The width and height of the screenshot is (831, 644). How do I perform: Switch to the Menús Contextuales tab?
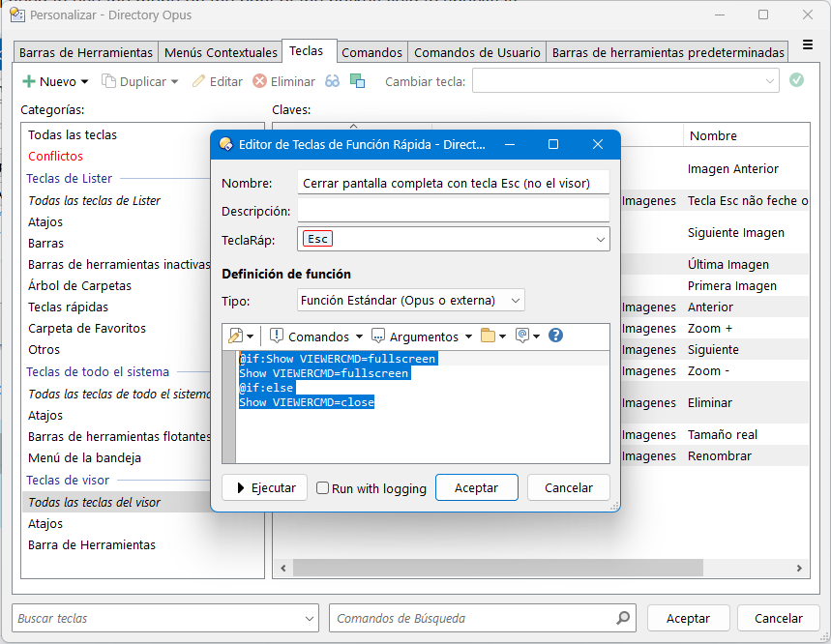point(221,52)
